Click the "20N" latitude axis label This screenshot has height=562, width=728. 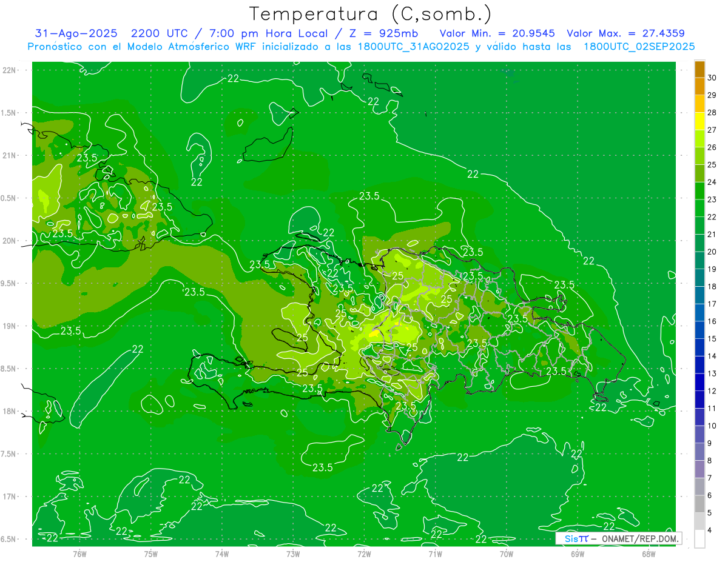click(x=10, y=241)
